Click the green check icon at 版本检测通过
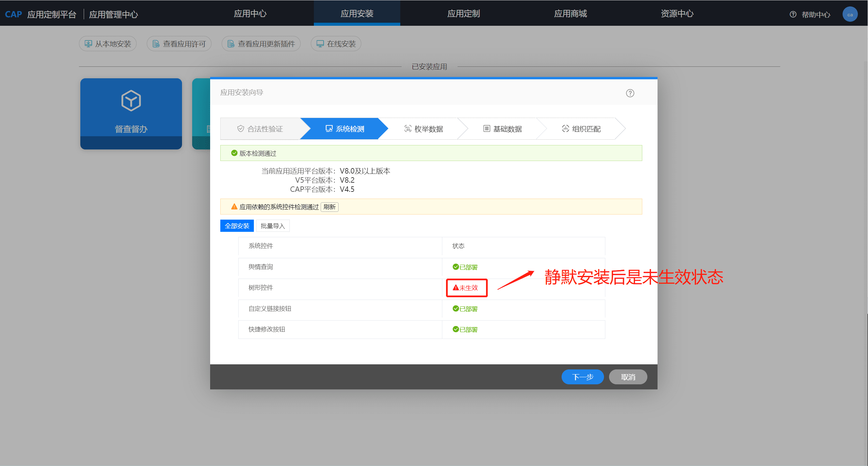The image size is (868, 466). point(234,153)
